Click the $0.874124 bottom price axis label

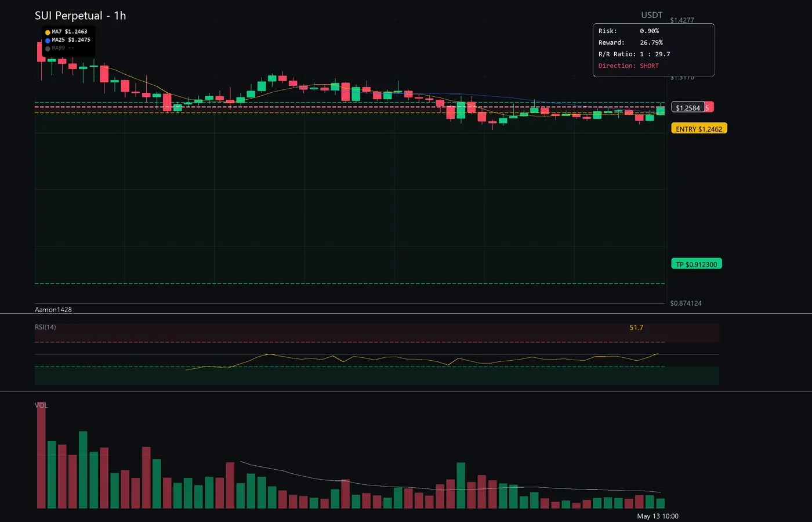pyautogui.click(x=686, y=303)
